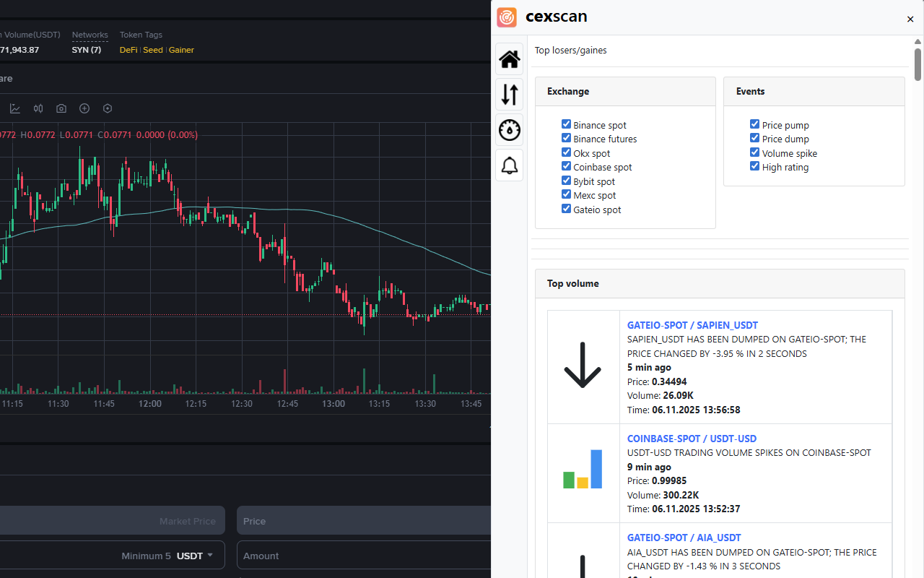
Task: Click the plus circle chart toolbar icon
Action: 84,108
